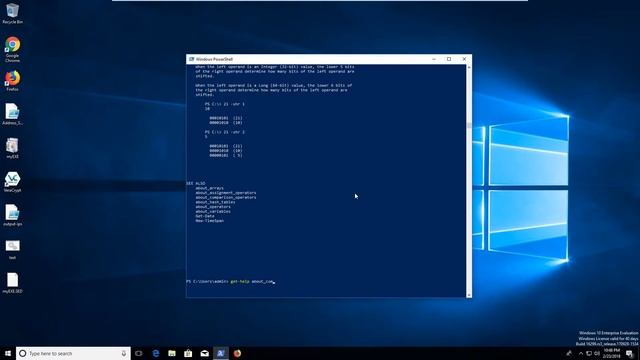Screen dimensions: 640x360
Task: Click the 'about_comparison_operators' text line
Action: [226, 198]
